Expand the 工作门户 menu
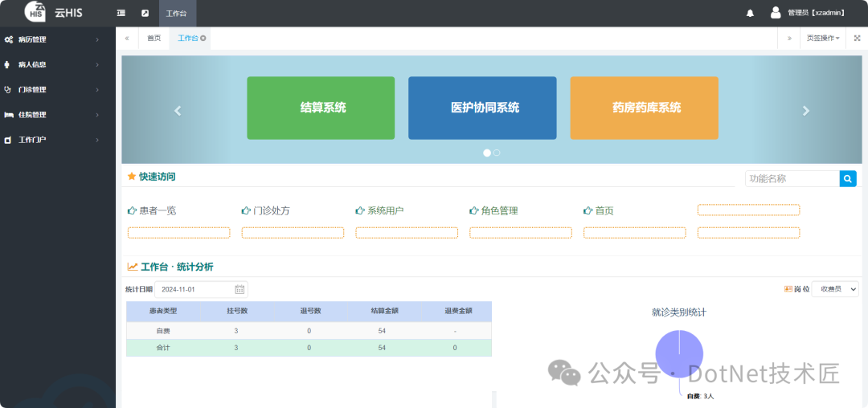This screenshot has width=868, height=408. click(58, 141)
